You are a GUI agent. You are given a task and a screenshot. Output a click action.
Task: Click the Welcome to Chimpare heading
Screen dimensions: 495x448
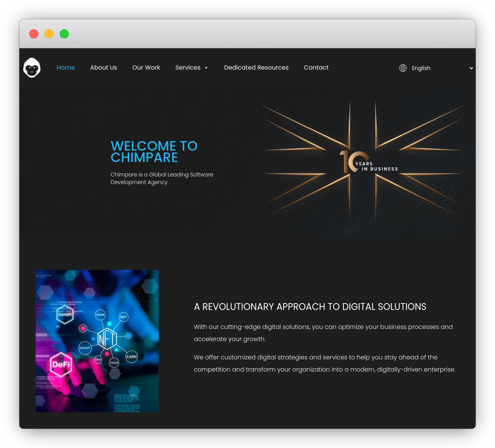tap(154, 152)
